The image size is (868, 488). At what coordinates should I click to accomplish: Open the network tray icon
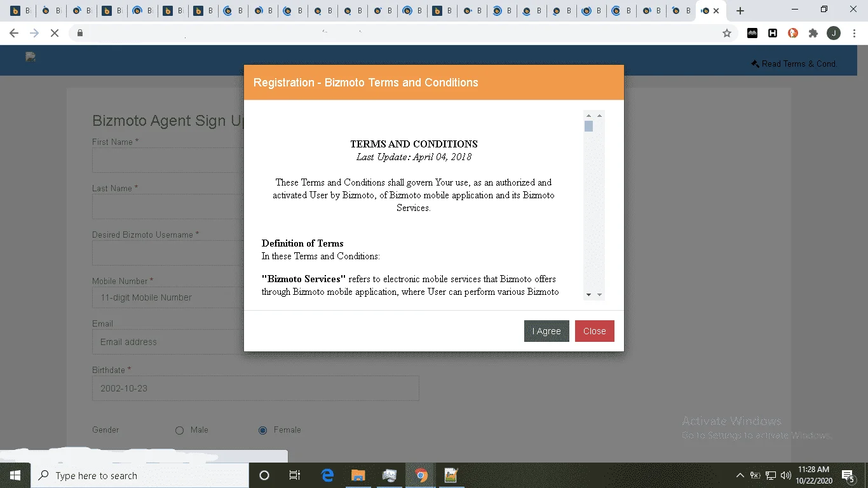point(770,475)
